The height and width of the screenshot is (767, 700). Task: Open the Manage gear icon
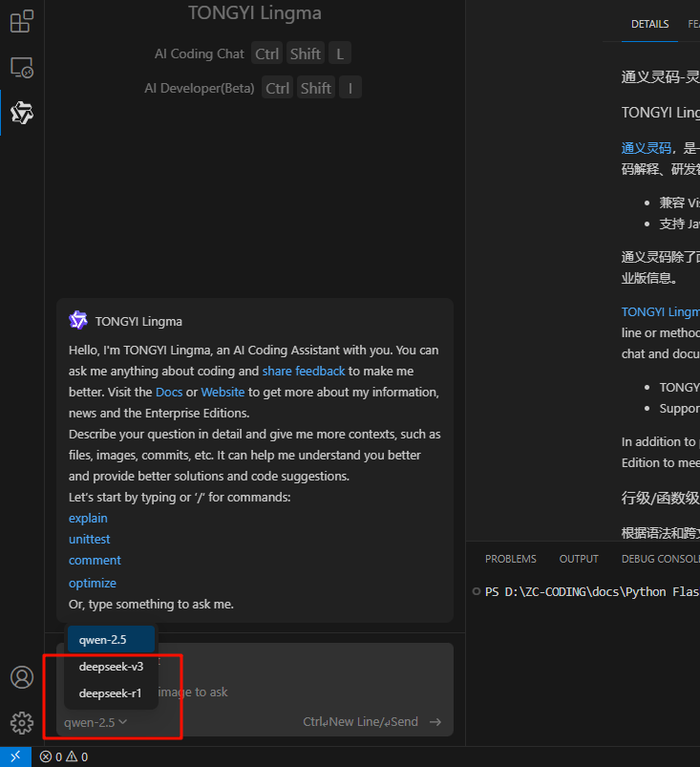[22, 722]
